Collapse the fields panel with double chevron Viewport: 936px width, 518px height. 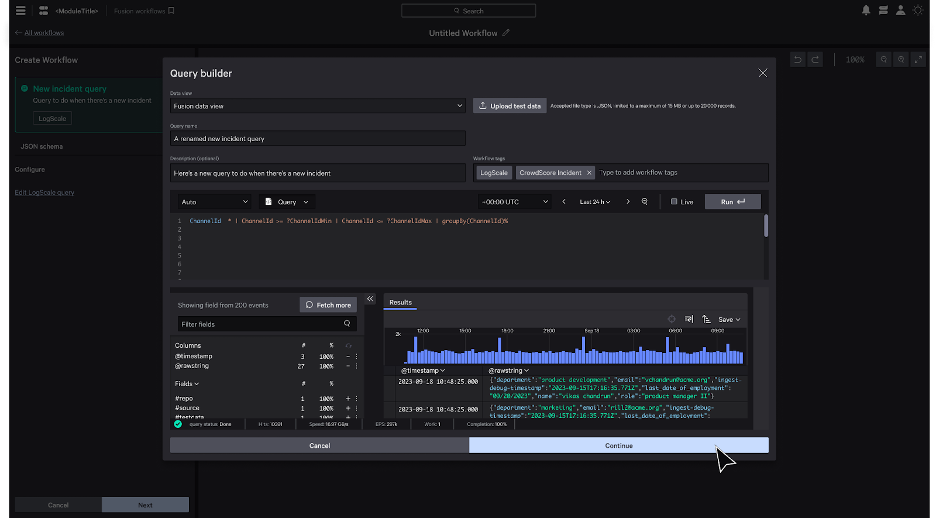point(369,299)
